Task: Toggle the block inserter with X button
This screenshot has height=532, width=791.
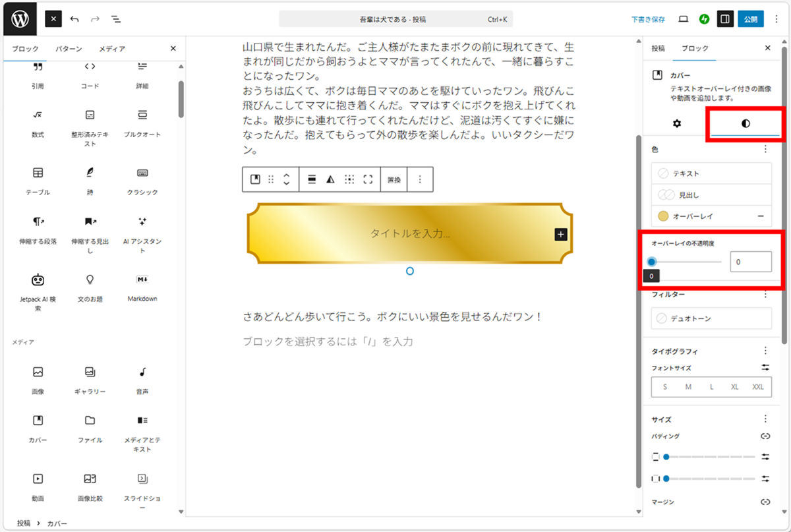Action: point(53,19)
